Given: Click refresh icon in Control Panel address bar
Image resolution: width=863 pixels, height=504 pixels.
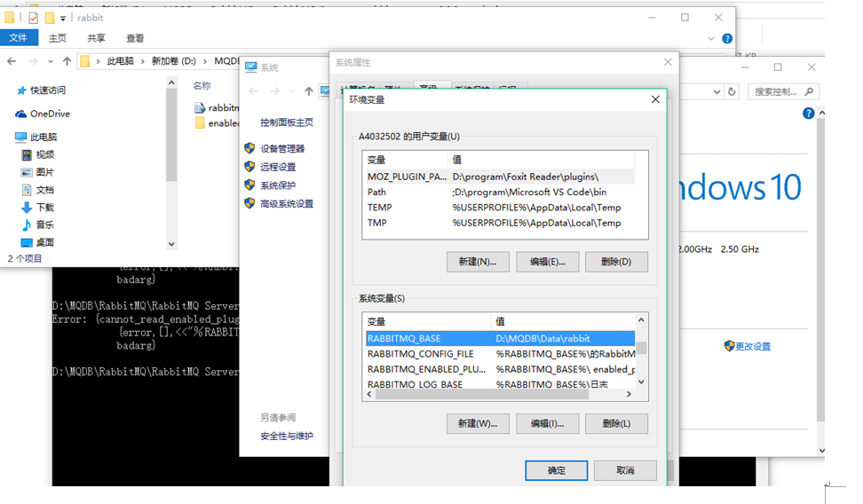Looking at the screenshot, I should click(732, 92).
